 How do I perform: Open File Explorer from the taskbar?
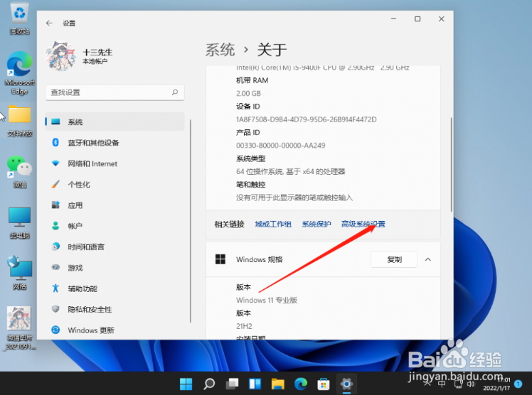point(278,384)
